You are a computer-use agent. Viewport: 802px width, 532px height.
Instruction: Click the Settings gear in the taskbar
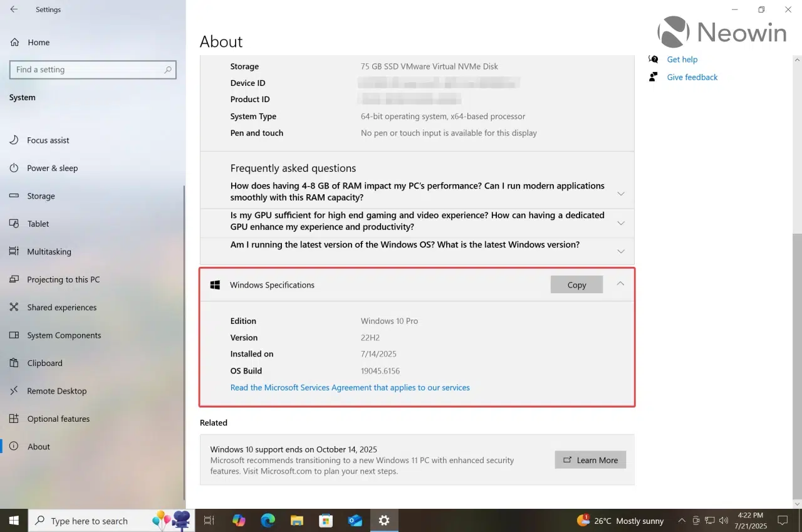(384, 520)
